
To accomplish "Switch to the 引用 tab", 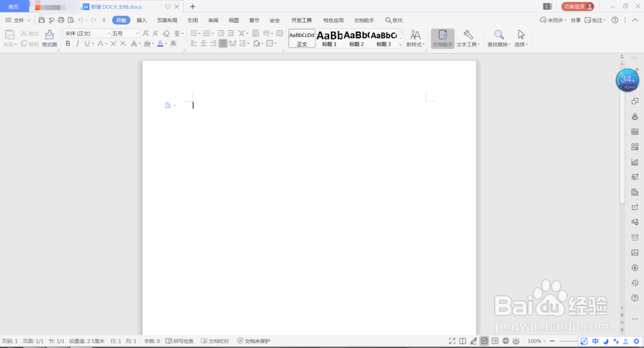I will pyautogui.click(x=193, y=20).
